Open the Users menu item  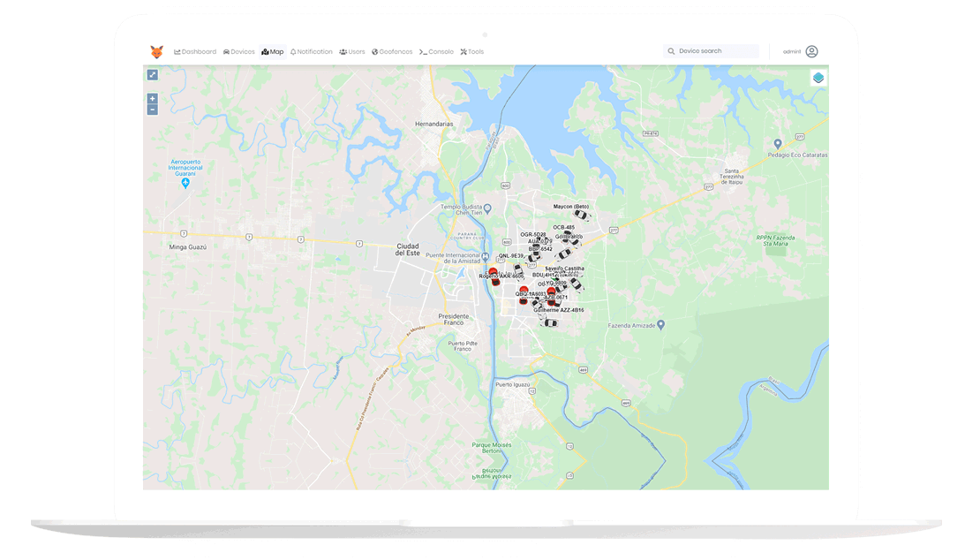pyautogui.click(x=352, y=52)
